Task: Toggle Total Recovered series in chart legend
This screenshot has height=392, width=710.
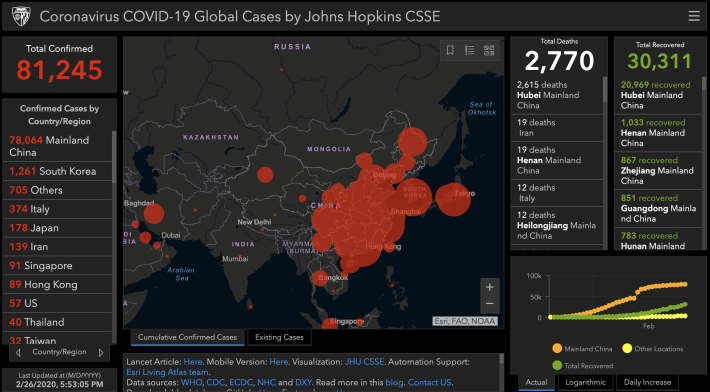Action: tap(583, 365)
